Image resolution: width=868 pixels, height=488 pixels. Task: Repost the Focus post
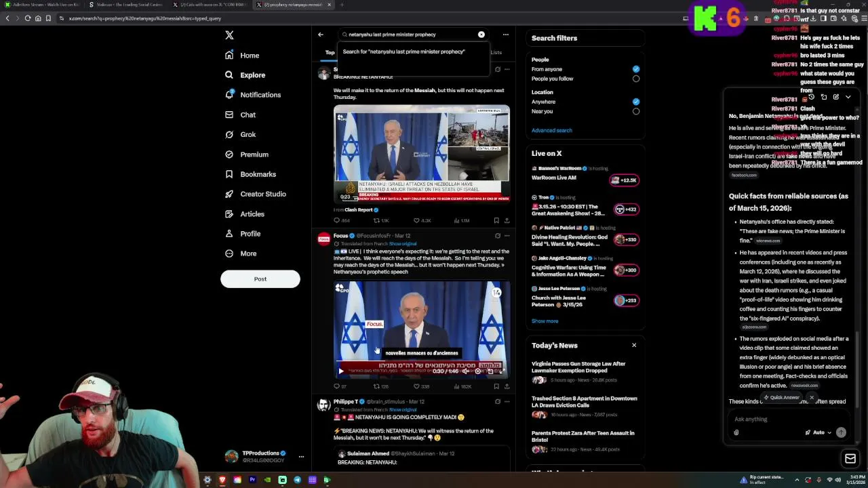click(381, 386)
